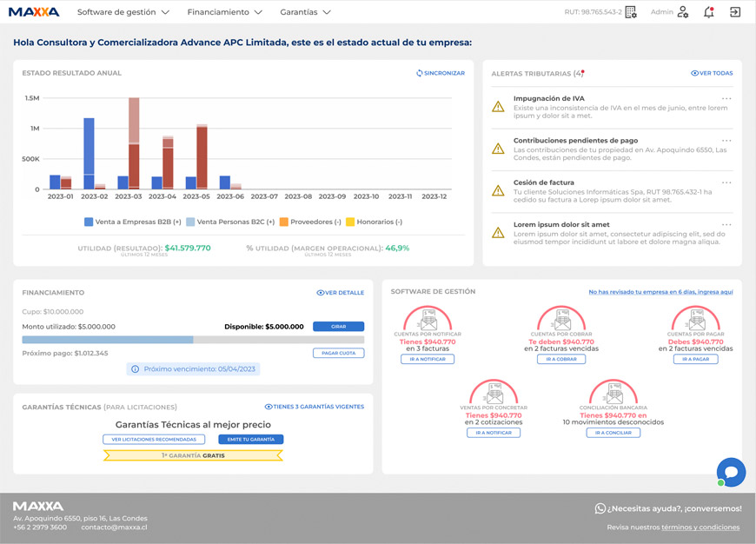The width and height of the screenshot is (756, 544).
Task: Click warning icon for Contribuciones pendientes
Action: pyautogui.click(x=498, y=149)
